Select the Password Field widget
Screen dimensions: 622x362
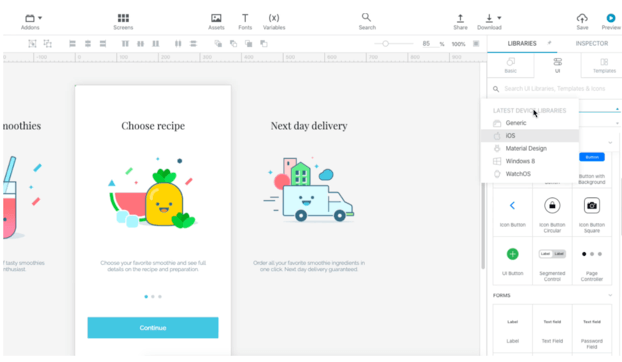[592, 329]
